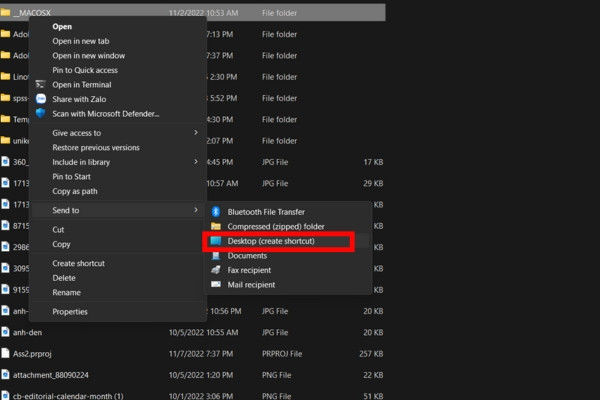Expand the Include in library submenu arrow

(x=196, y=162)
